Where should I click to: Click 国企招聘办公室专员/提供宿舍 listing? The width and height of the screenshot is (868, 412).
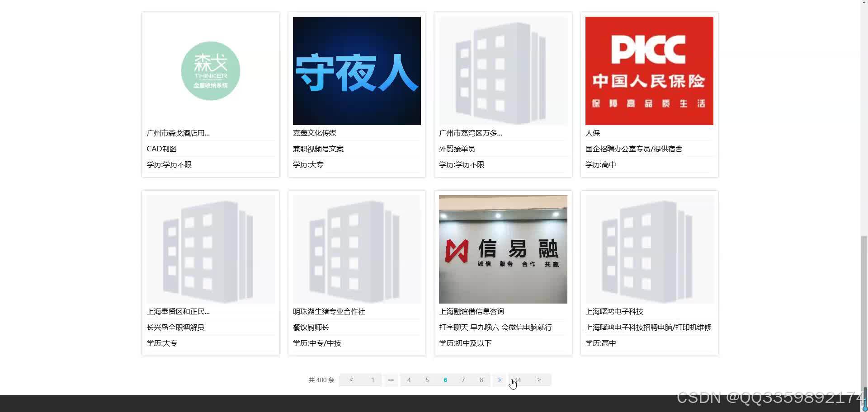[x=634, y=148]
